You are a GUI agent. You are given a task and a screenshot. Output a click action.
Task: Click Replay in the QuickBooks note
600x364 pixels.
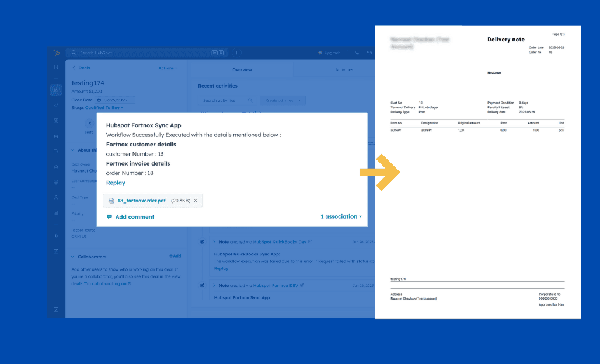click(x=221, y=268)
